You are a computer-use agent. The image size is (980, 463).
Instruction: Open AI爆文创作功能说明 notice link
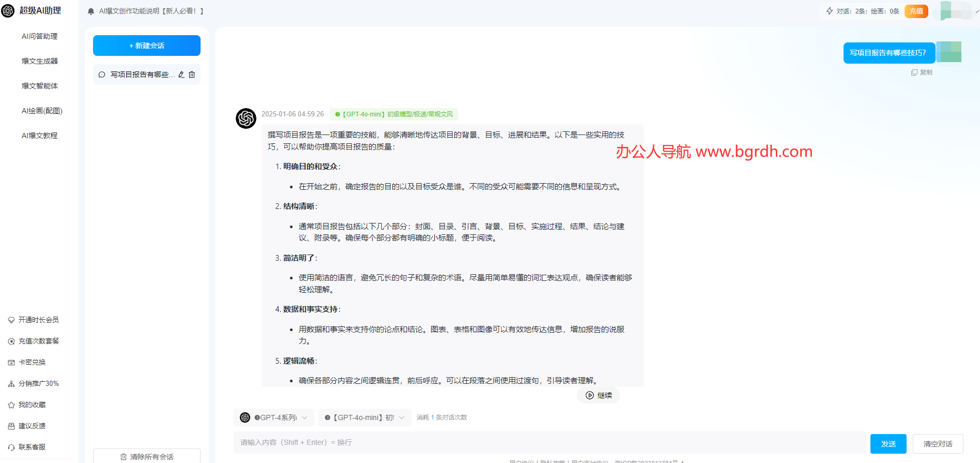tap(151, 11)
